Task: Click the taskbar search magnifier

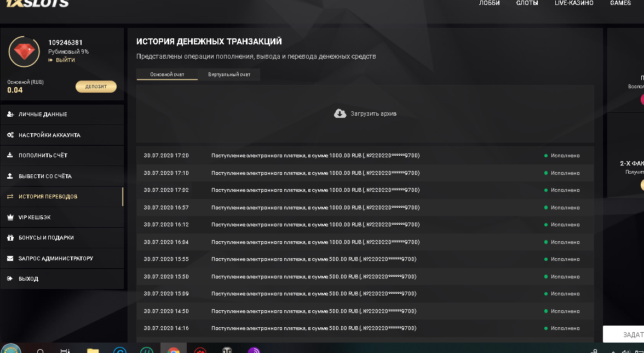Action: (41, 351)
